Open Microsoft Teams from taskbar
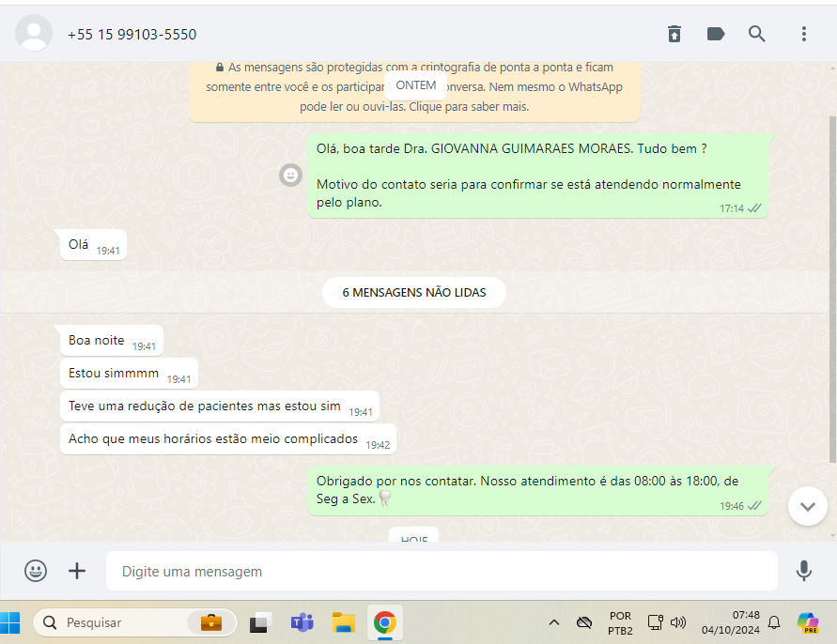This screenshot has width=837, height=644. [302, 622]
